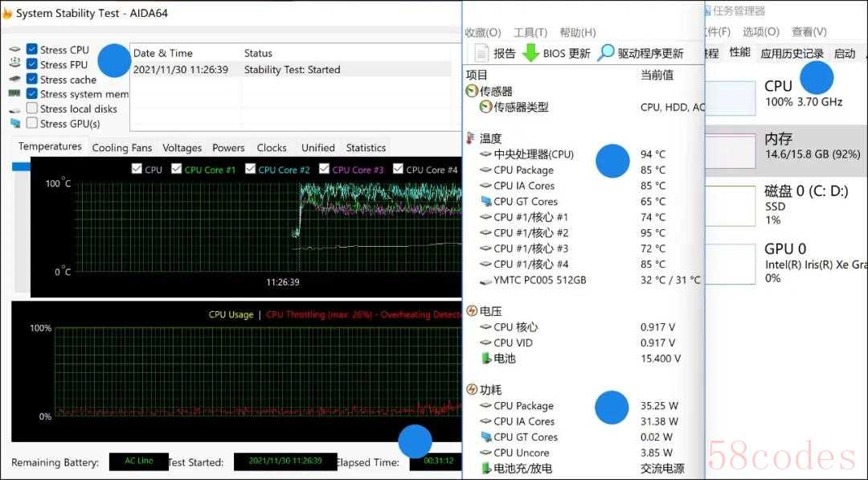This screenshot has height=480, width=868.
Task: Toggle the CPU graph checkbox
Action: click(x=137, y=169)
